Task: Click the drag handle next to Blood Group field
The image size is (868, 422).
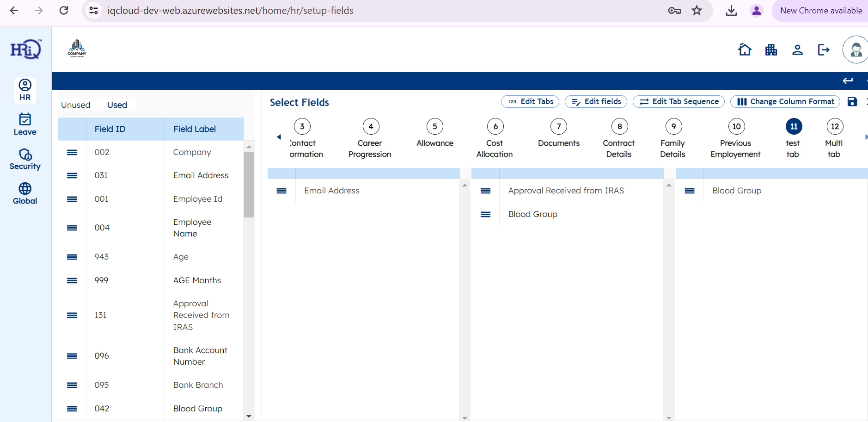Action: (486, 214)
